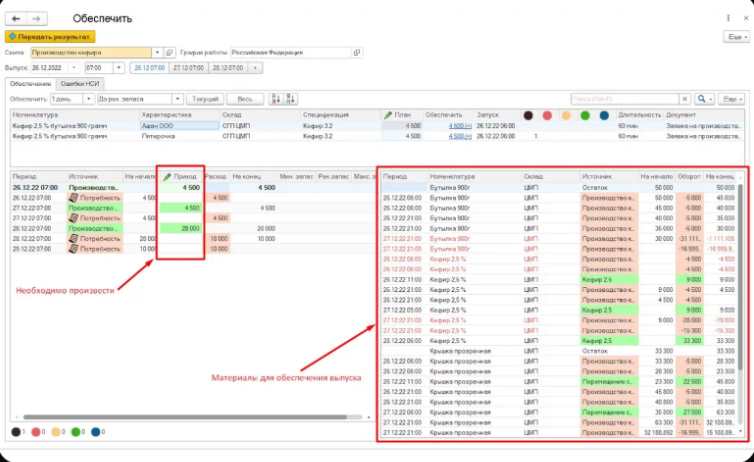Screen dimensions: 754x462
Task: Click the back navigation arrow
Action: coord(16,19)
